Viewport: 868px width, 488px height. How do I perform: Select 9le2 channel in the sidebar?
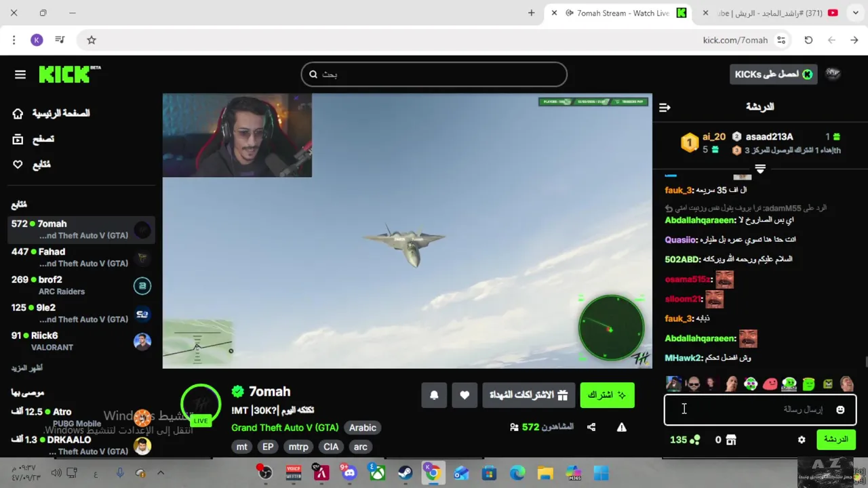click(81, 312)
